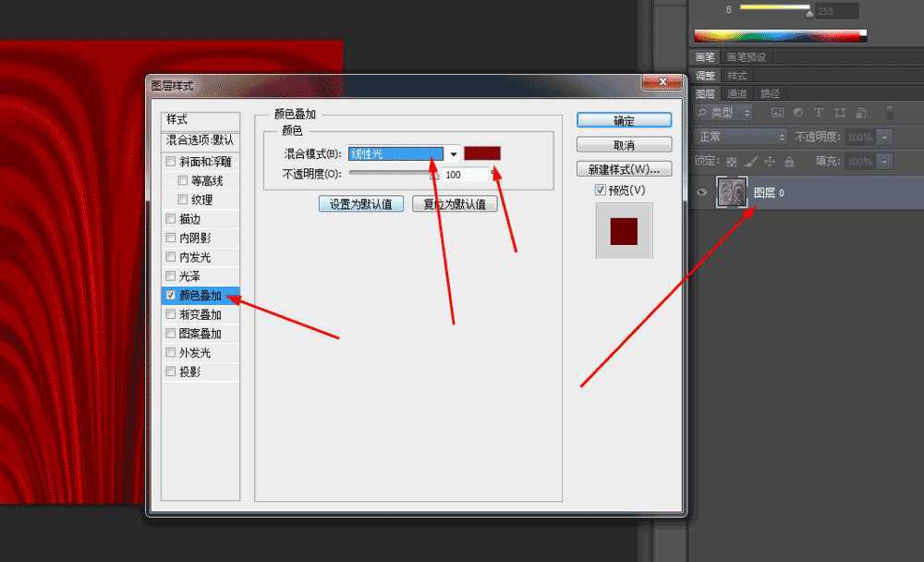The image size is (924, 562).
Task: Click the 设置为默认值 set defaults button
Action: click(361, 203)
